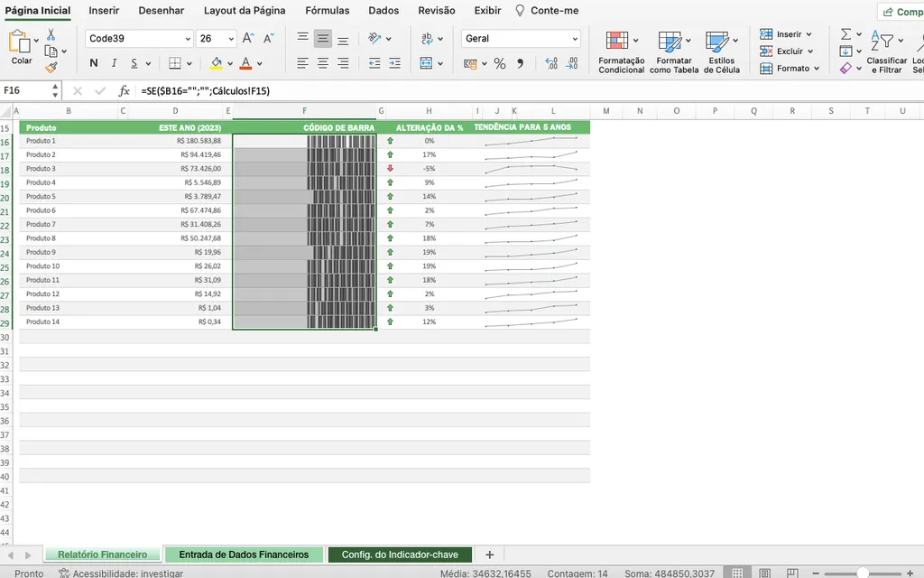924x578 pixels.
Task: Open the Layout da Página tab
Action: point(245,11)
